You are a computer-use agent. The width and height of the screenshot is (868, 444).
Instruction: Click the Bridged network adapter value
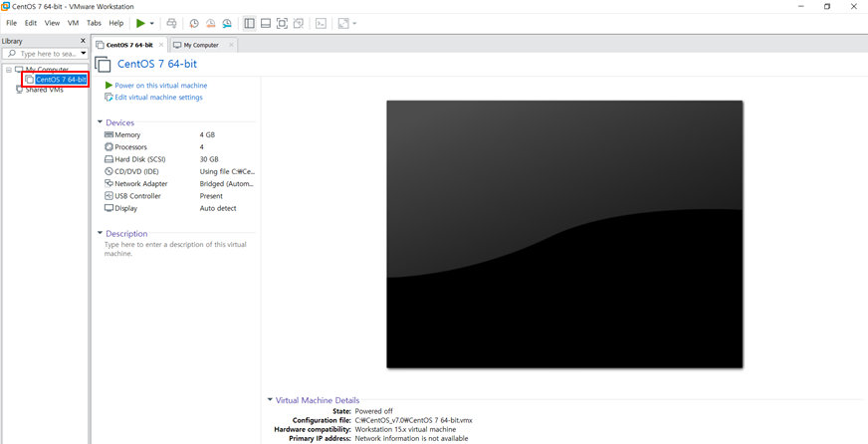(227, 184)
